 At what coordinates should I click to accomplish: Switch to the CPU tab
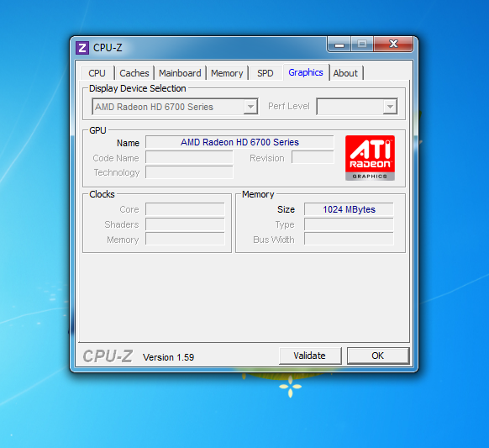pyautogui.click(x=97, y=73)
